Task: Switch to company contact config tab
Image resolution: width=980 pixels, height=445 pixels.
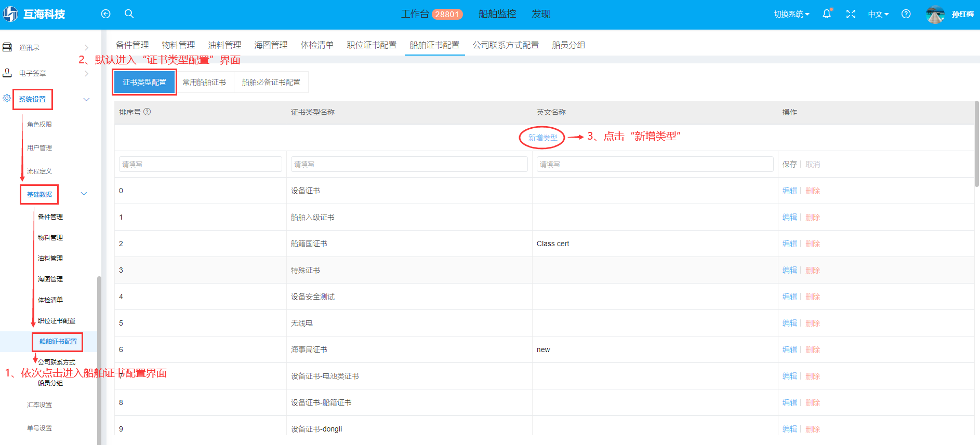Action: pyautogui.click(x=506, y=45)
